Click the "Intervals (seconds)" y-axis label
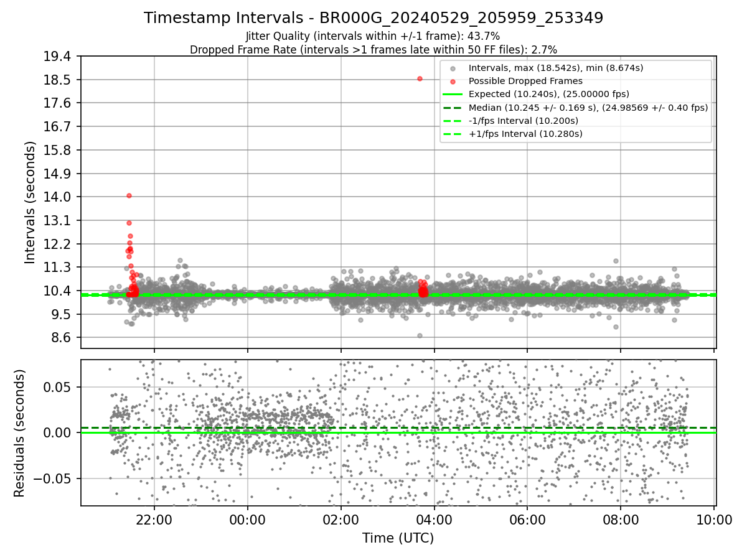The width and height of the screenshot is (747, 560). (x=30, y=202)
